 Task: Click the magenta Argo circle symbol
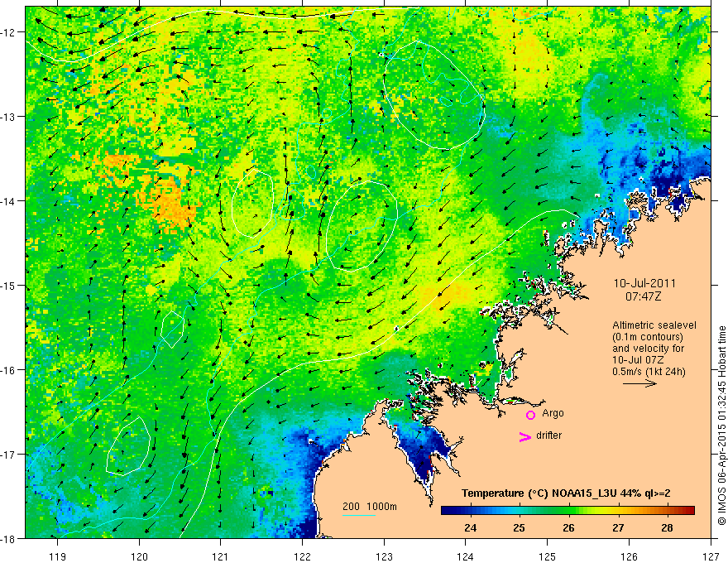click(530, 415)
